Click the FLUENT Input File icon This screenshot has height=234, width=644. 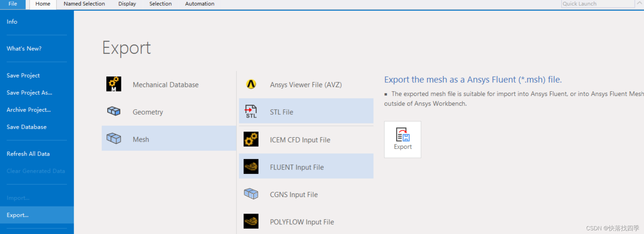pyautogui.click(x=251, y=167)
